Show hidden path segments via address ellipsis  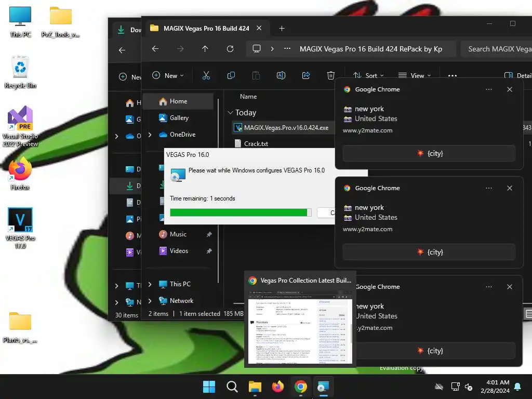pos(287,48)
